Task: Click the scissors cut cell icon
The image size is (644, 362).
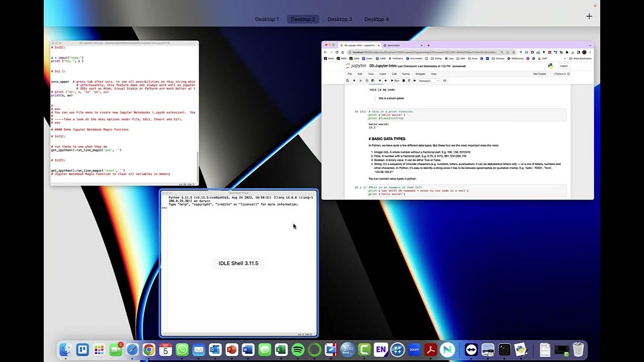Action: pos(361,80)
